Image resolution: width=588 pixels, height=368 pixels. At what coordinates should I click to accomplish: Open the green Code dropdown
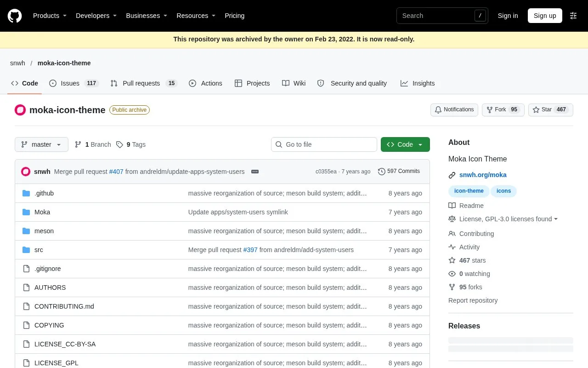click(x=405, y=144)
